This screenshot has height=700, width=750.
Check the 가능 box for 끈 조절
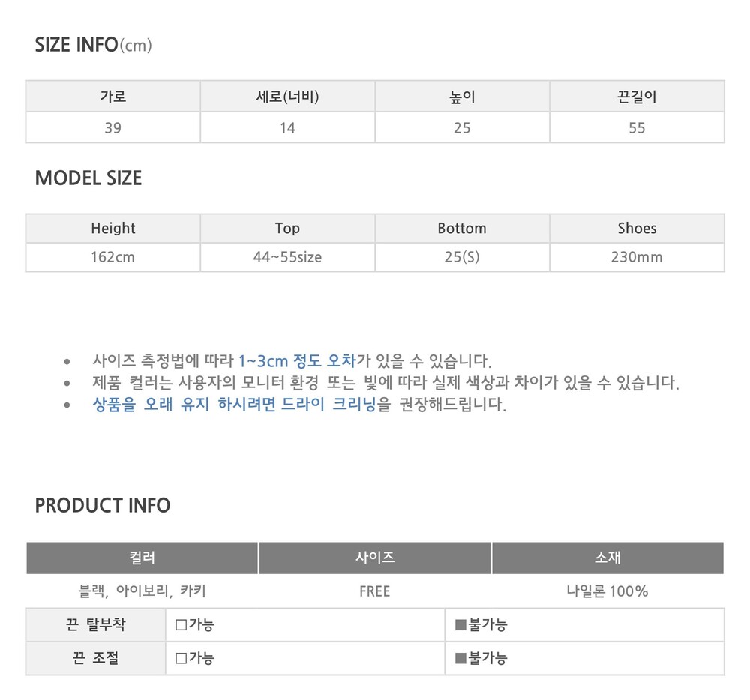coord(181,659)
